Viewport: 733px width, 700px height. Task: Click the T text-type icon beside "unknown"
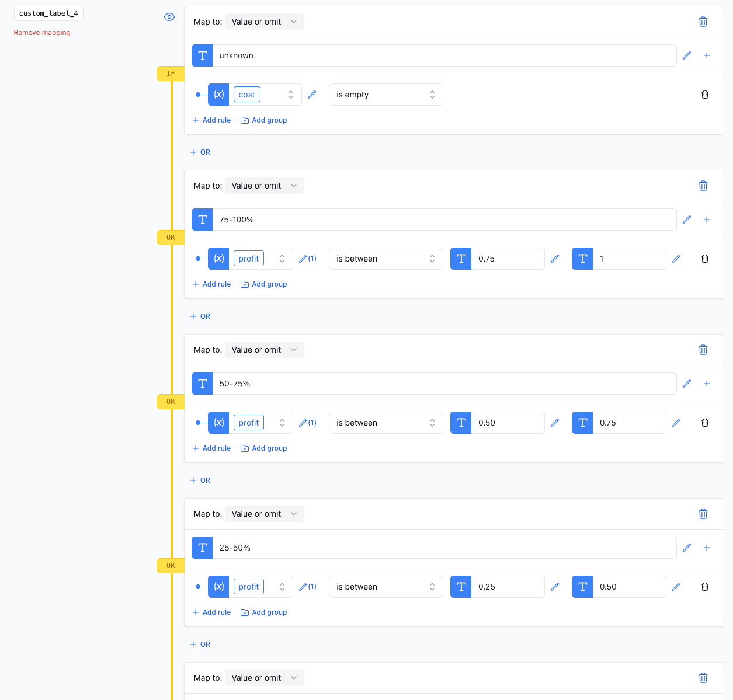coord(202,55)
